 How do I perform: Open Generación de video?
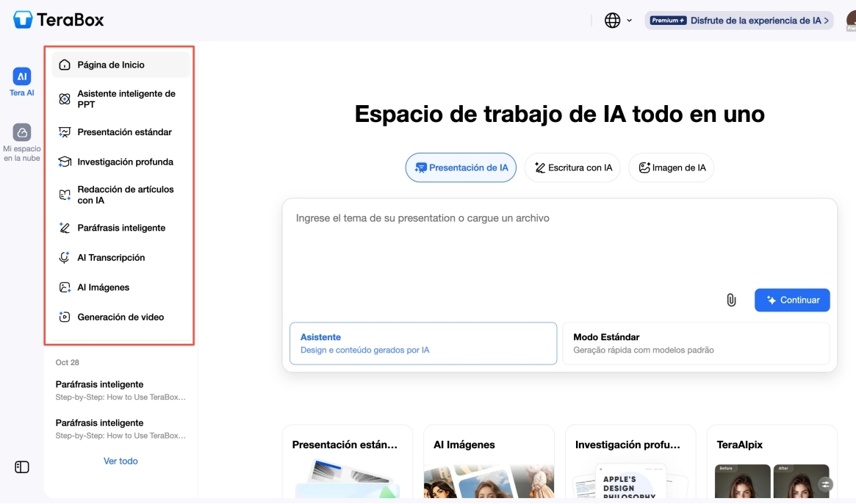pos(121,317)
